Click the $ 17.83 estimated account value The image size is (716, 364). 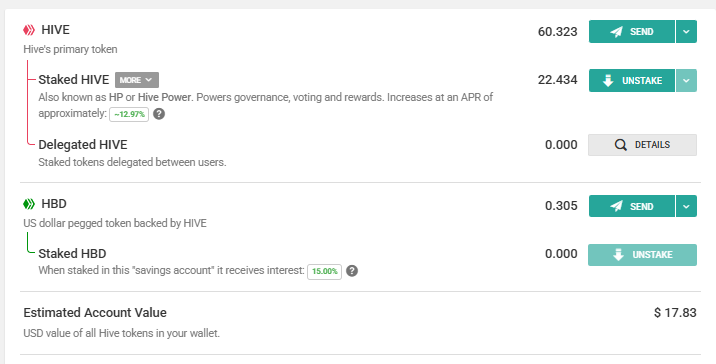tap(675, 313)
